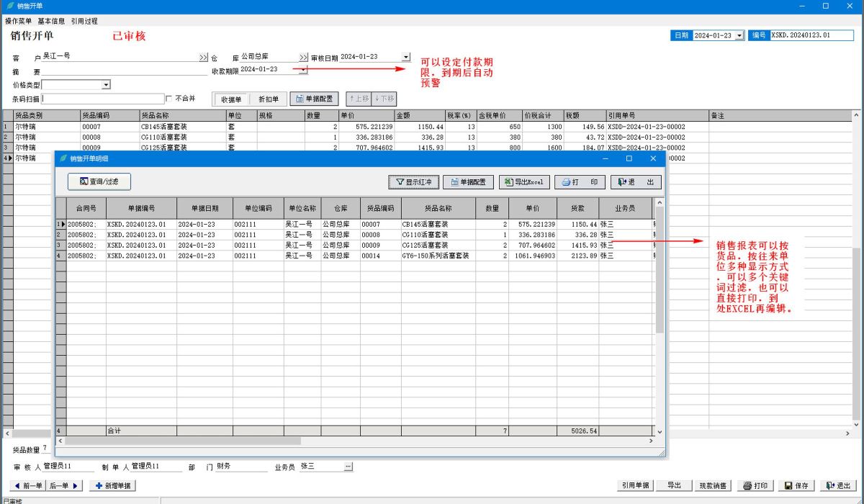Click 查询/过滤 button in detail window

[x=99, y=182]
